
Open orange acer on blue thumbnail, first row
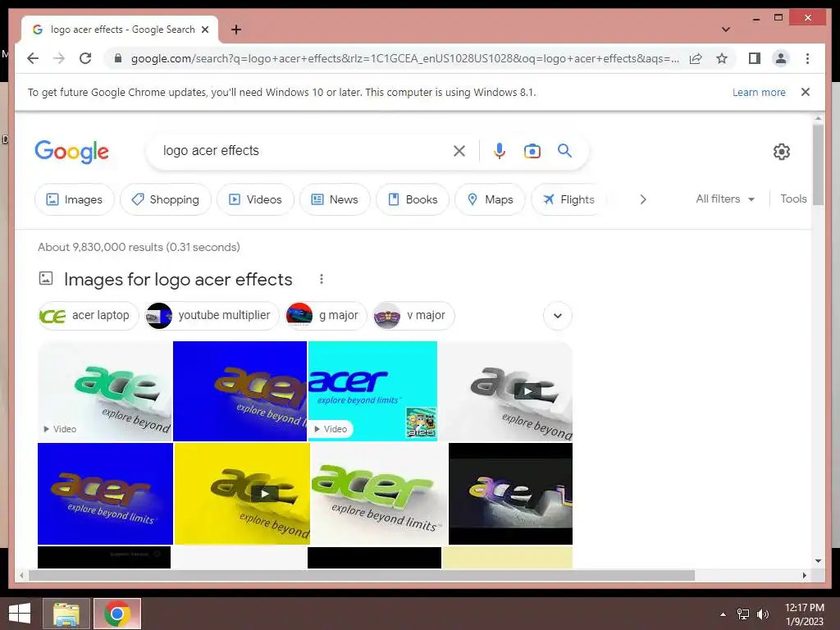[x=240, y=391]
